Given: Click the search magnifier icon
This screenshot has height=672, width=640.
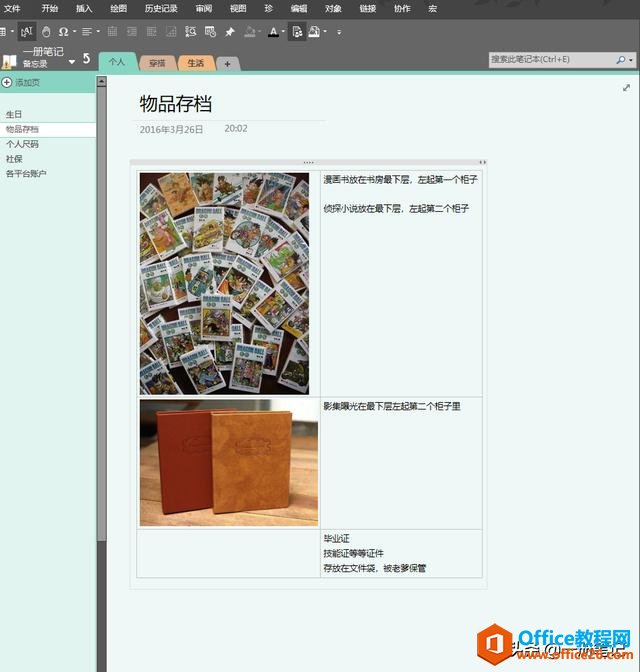Looking at the screenshot, I should pyautogui.click(x=621, y=60).
